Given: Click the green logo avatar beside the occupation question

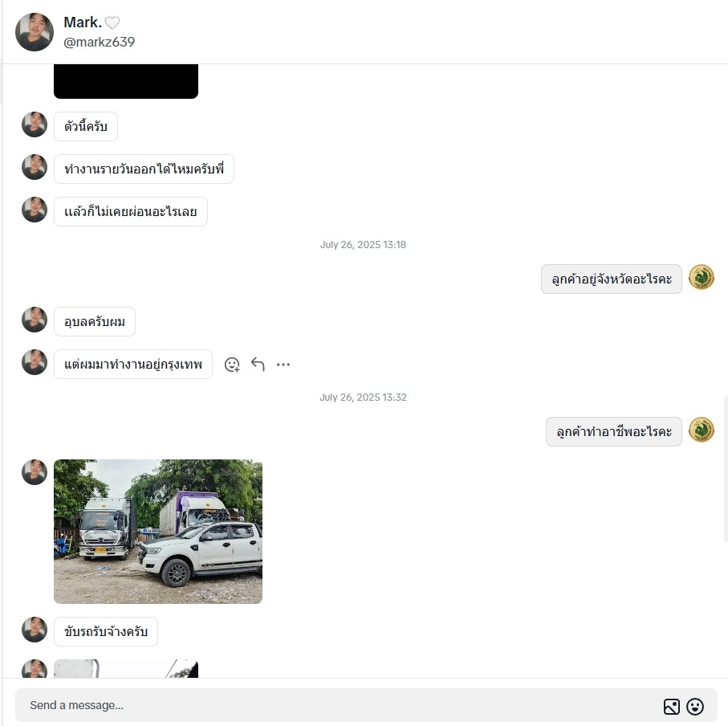Looking at the screenshot, I should 701,430.
